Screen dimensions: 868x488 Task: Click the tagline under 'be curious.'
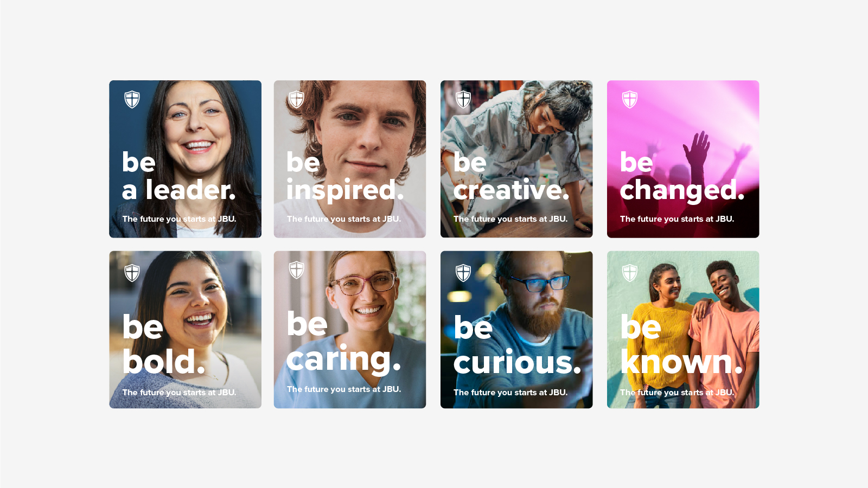510,393
